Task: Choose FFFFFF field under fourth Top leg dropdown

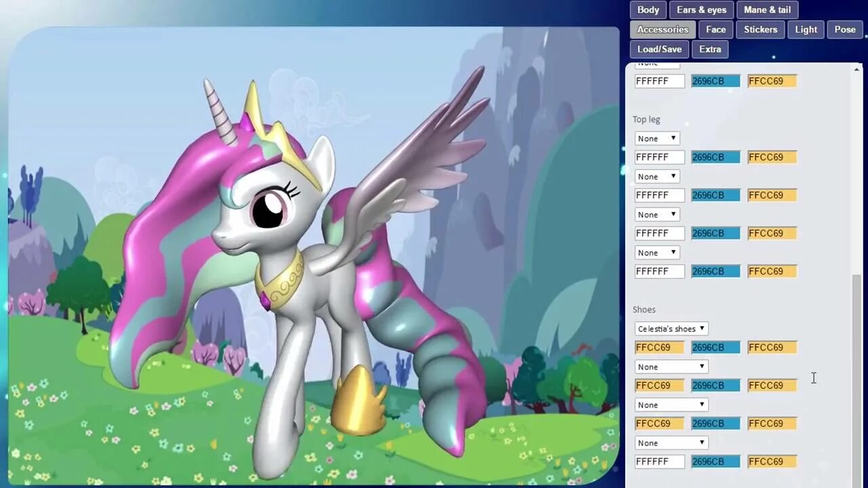Action: click(x=659, y=270)
